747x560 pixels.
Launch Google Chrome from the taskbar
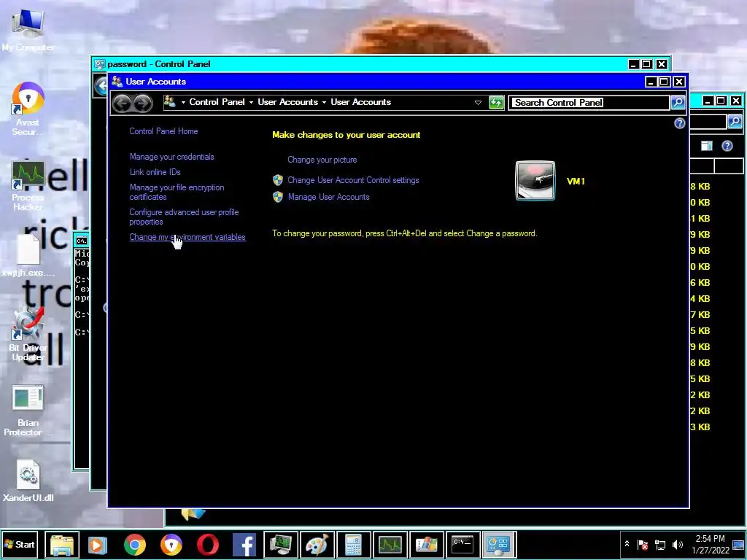134,544
